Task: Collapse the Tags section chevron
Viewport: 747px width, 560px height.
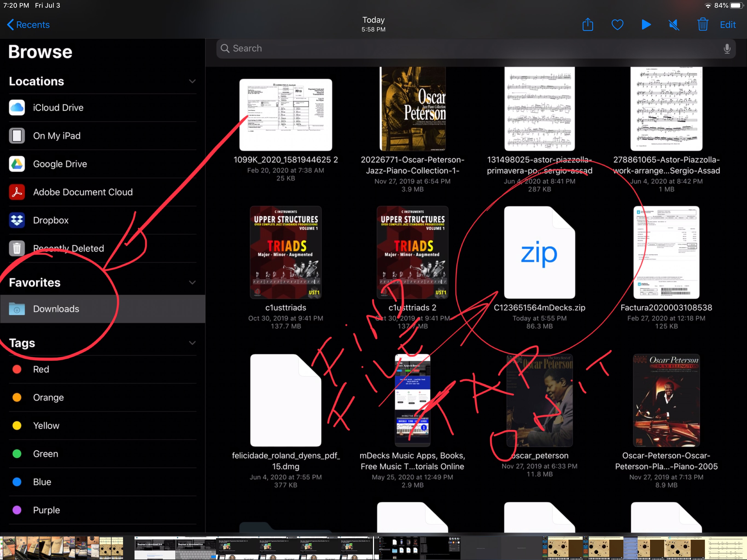Action: 192,343
